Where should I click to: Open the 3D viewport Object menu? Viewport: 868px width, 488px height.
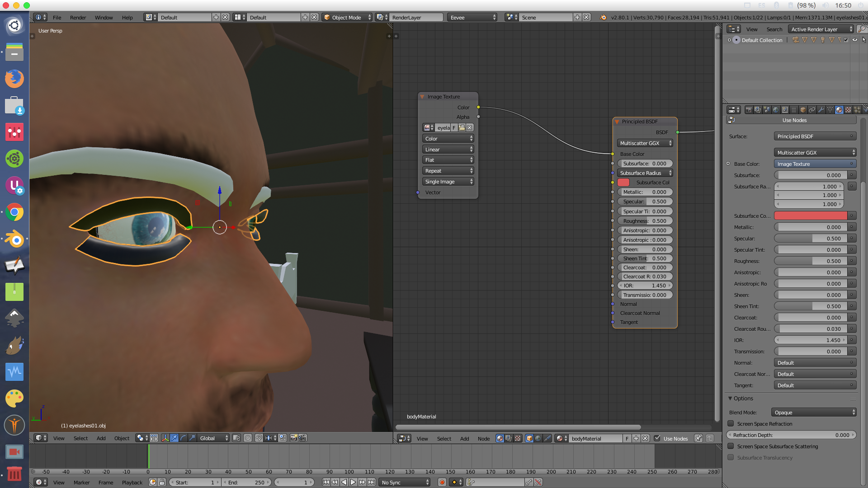point(122,438)
